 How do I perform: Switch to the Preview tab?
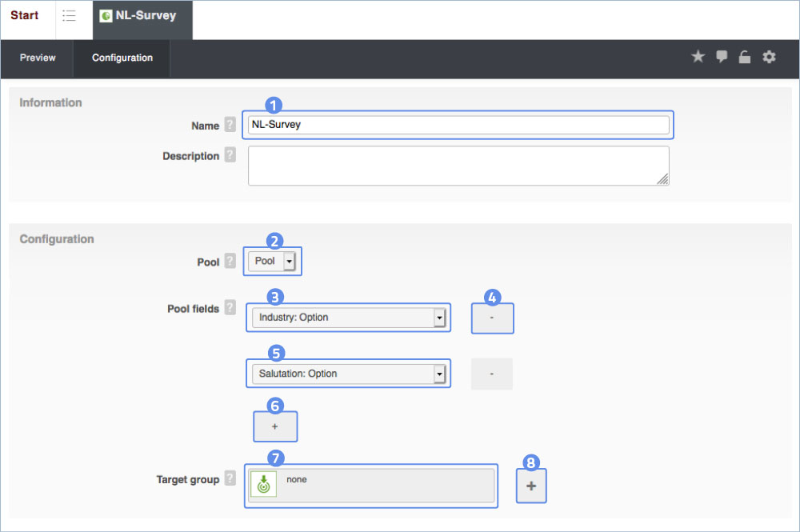(x=38, y=58)
